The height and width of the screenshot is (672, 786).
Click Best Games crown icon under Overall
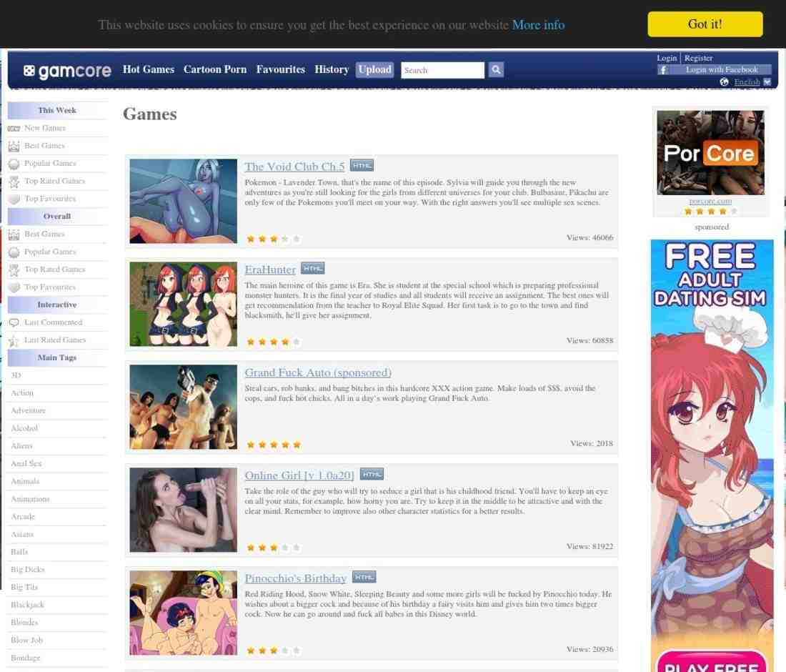click(x=14, y=234)
